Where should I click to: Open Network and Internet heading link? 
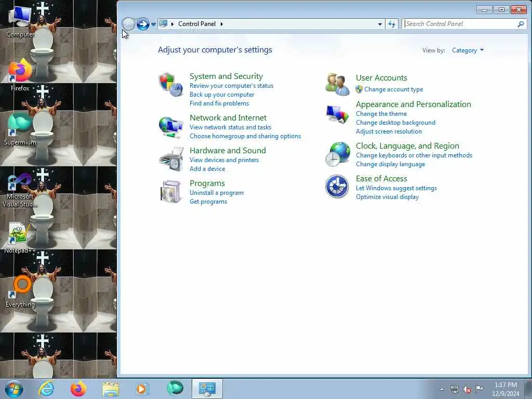[x=228, y=118]
